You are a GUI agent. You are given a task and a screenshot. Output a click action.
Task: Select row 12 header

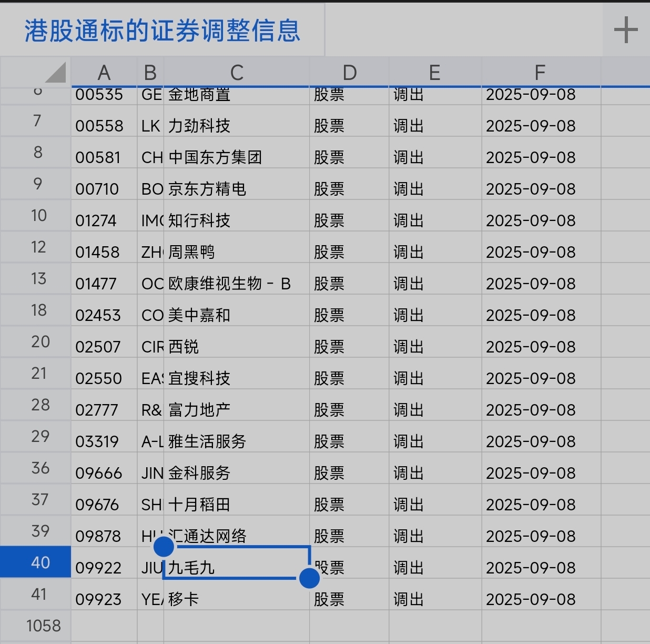tap(35, 247)
